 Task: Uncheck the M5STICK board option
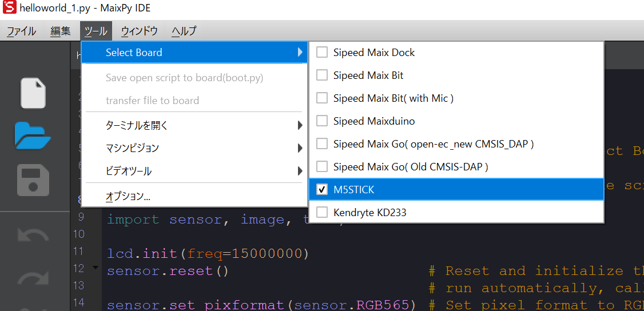(322, 190)
